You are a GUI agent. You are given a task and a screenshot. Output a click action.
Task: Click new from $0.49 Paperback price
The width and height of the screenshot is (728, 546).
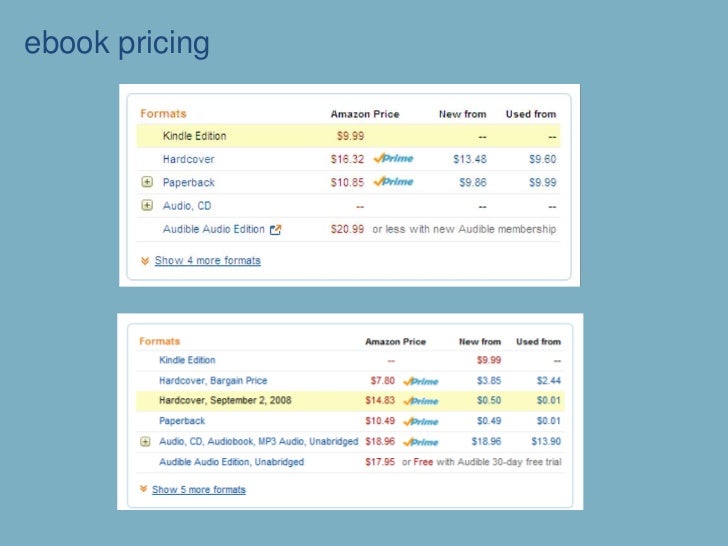coord(489,421)
